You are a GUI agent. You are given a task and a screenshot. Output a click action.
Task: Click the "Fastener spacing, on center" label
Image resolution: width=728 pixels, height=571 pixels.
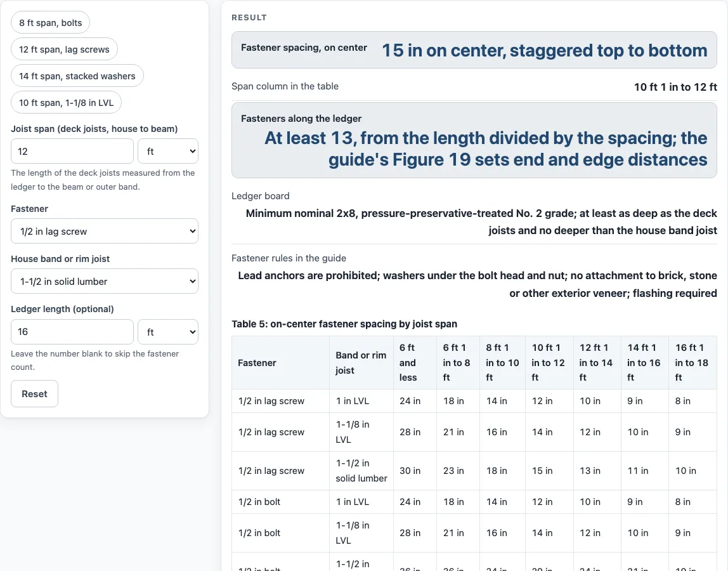pos(304,48)
